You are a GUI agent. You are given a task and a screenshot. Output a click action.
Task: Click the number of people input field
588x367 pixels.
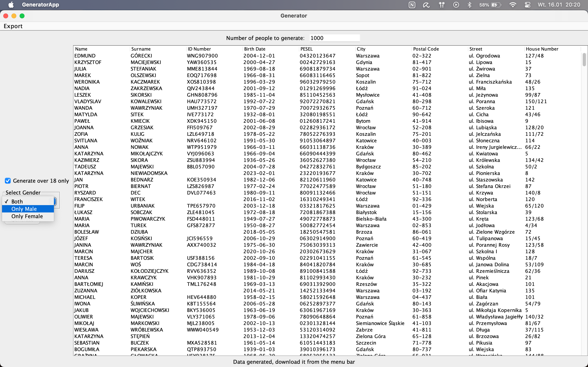[x=334, y=38]
